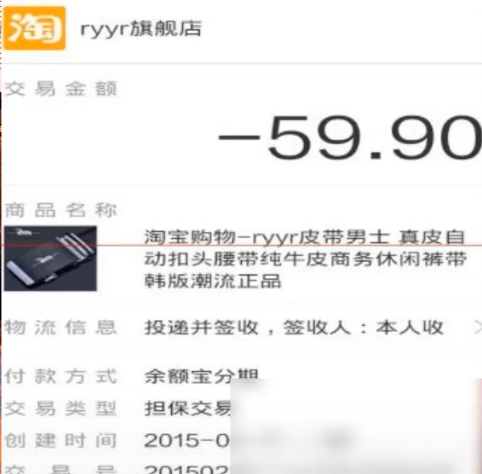Click the 动扣头腰带纯牛皮 description line
The width and height of the screenshot is (482, 474).
[305, 259]
